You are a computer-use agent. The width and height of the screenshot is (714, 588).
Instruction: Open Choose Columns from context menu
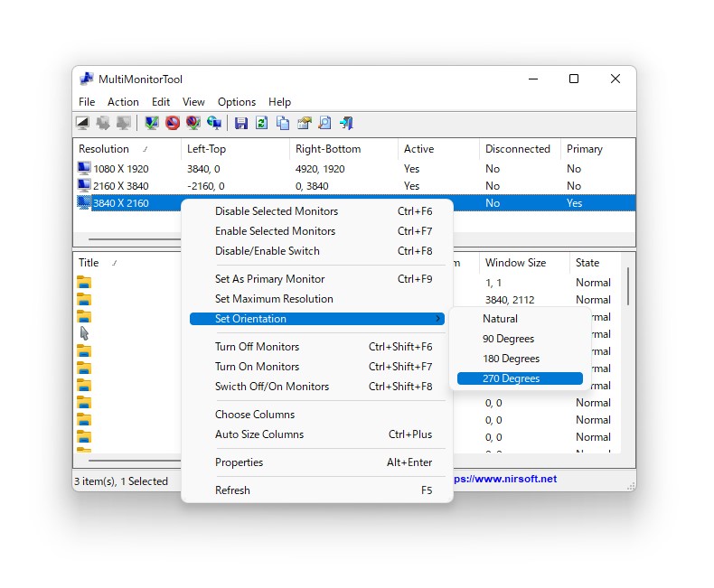click(317, 415)
